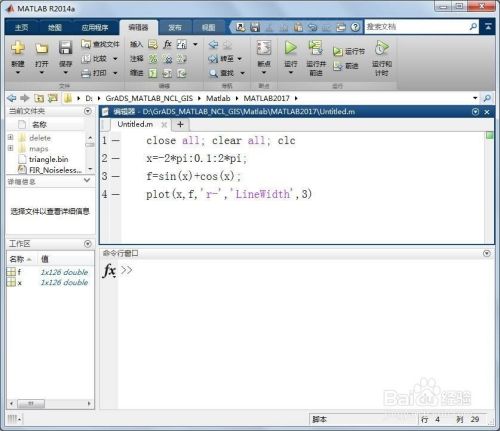Image resolution: width=500 pixels, height=431 pixels.
Task: Toggle breakpoint dash on line 2
Action: pos(116,158)
